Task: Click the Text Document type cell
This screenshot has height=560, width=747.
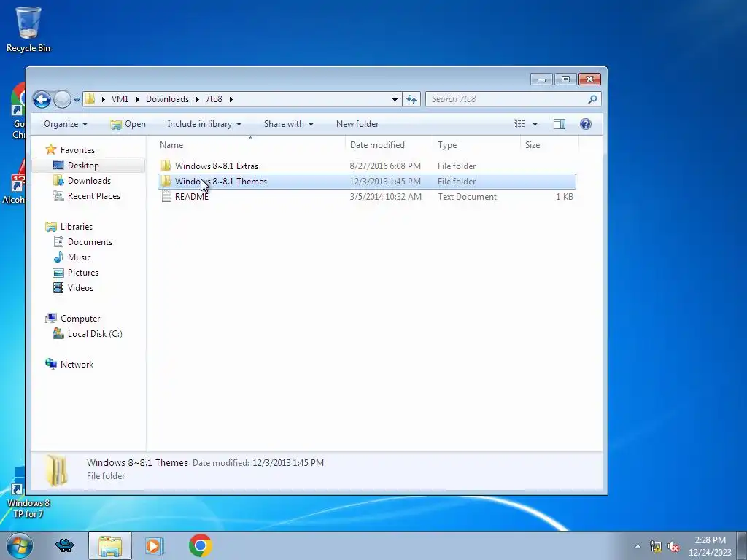Action: (x=467, y=197)
